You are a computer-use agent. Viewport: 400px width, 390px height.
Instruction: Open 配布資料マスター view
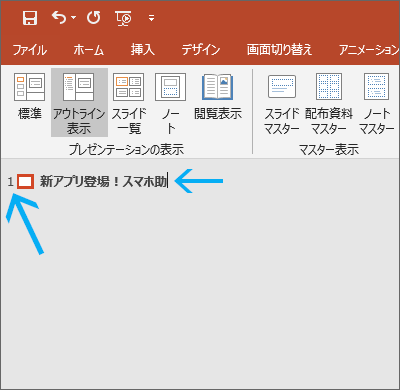329,105
